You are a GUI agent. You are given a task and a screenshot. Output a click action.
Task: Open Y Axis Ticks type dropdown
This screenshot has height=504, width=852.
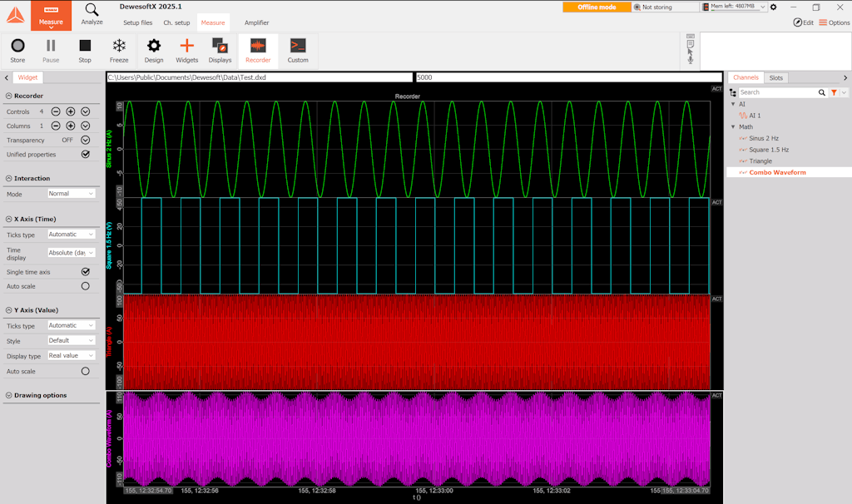(x=72, y=325)
